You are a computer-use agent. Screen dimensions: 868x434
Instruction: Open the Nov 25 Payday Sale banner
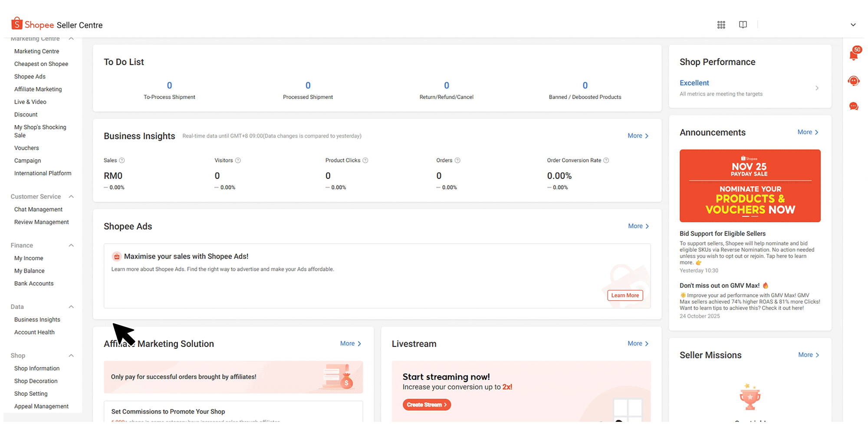coord(750,186)
